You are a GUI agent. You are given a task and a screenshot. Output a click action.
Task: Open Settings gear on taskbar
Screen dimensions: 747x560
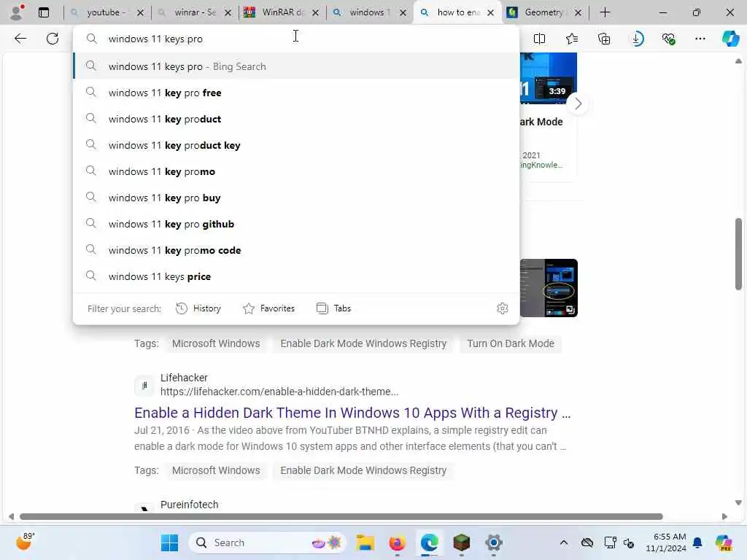(x=494, y=542)
